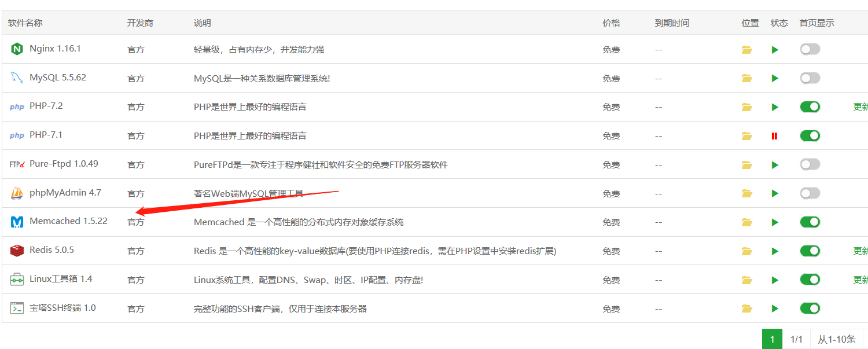868x349 pixels.
Task: Open the Linux工具箱 folder location
Action: coord(746,280)
